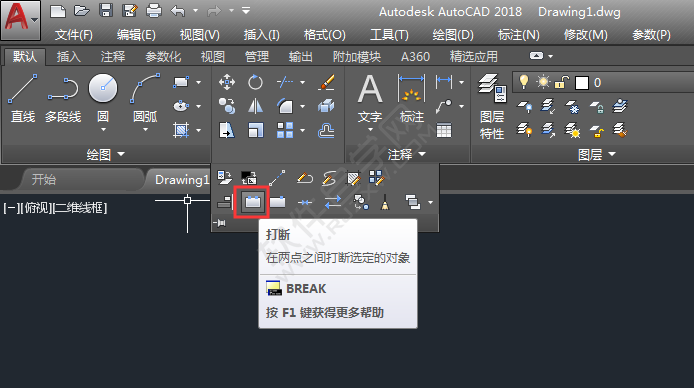Image resolution: width=694 pixels, height=388 pixels.
Task: Select the Erase tool icon
Action: pos(326,82)
